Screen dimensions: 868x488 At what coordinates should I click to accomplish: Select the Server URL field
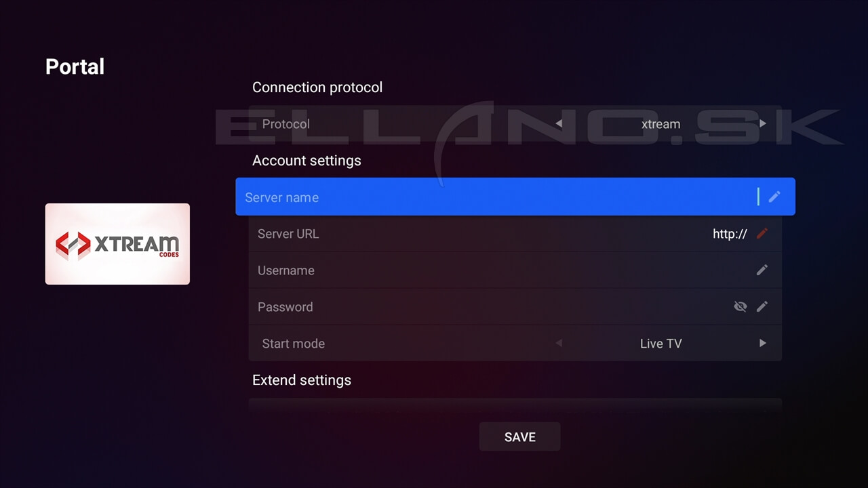[475, 234]
